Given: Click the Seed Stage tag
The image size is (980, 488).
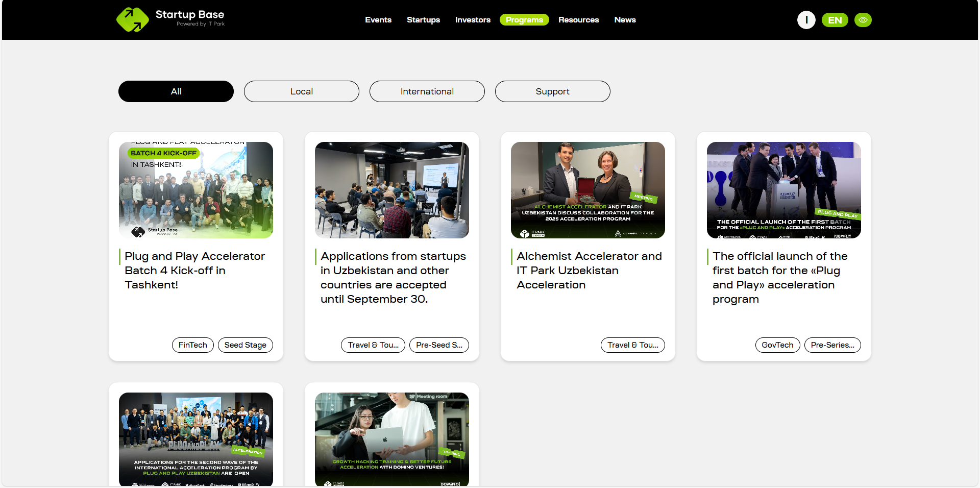Looking at the screenshot, I should (x=246, y=345).
